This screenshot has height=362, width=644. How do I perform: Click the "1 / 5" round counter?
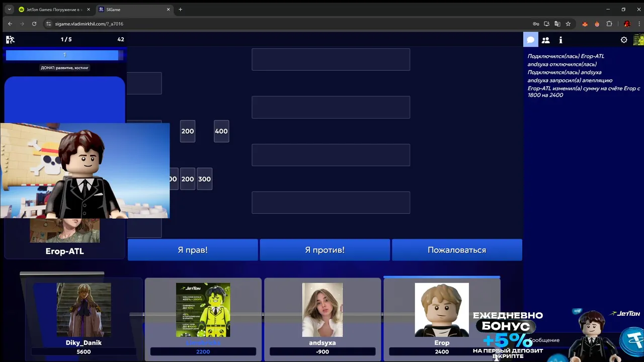pos(66,39)
